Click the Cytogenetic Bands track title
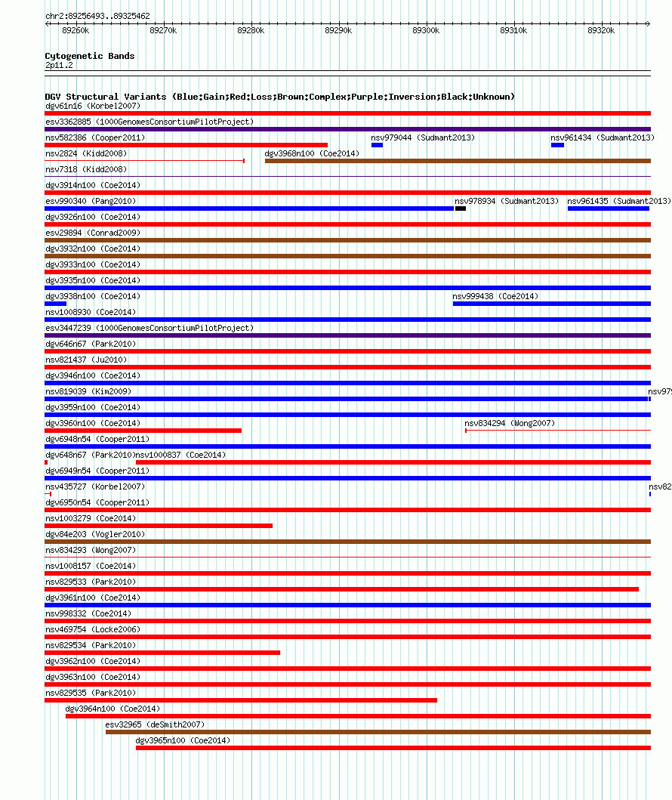 click(x=90, y=56)
